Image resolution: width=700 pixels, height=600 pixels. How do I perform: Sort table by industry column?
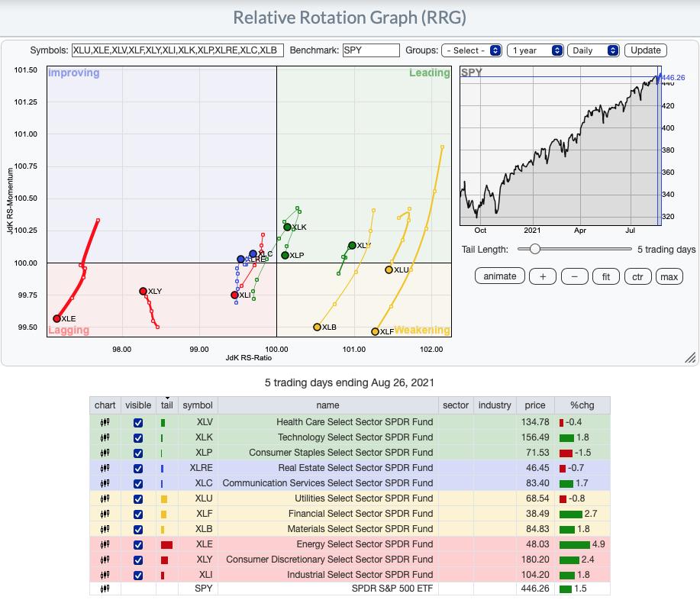[495, 405]
